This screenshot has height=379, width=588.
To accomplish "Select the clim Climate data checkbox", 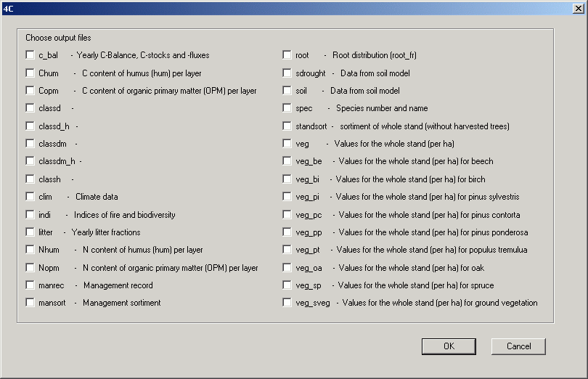I will pos(30,197).
